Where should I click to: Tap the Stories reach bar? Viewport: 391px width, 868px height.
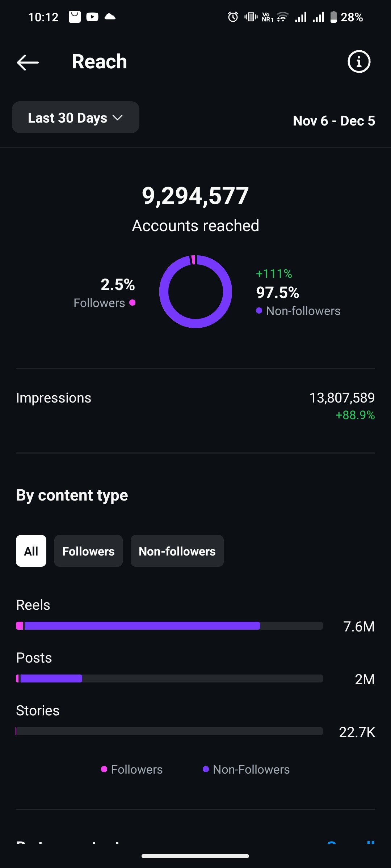coord(169,731)
